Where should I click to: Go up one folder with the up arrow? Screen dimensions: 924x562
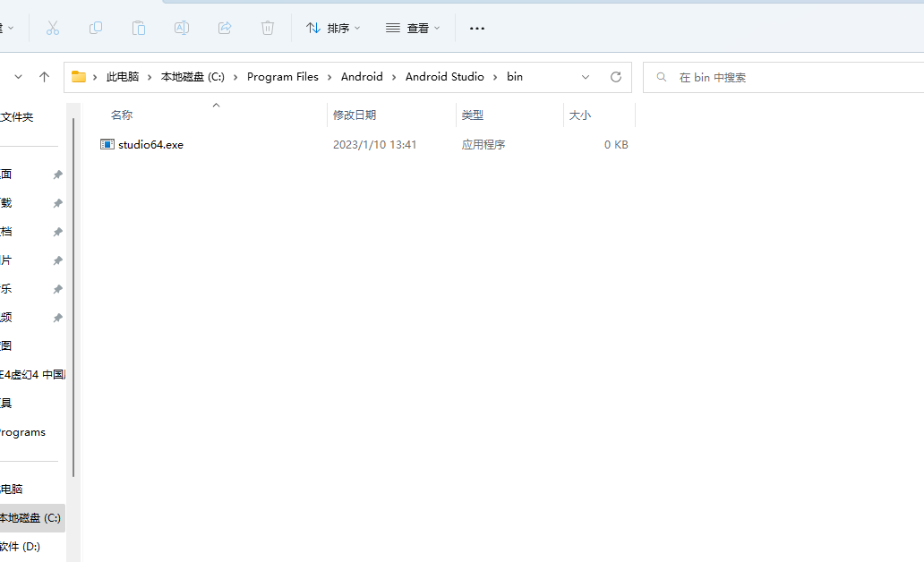(44, 77)
